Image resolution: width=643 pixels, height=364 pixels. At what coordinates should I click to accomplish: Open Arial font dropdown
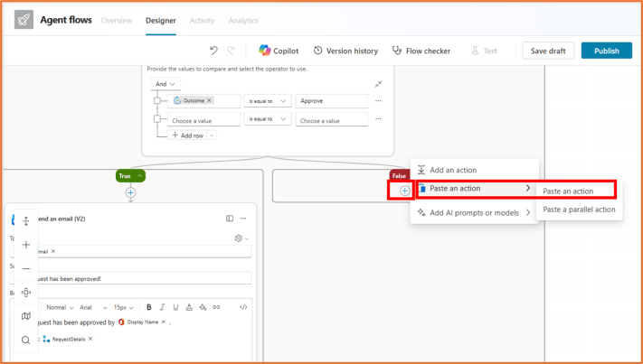tap(93, 307)
